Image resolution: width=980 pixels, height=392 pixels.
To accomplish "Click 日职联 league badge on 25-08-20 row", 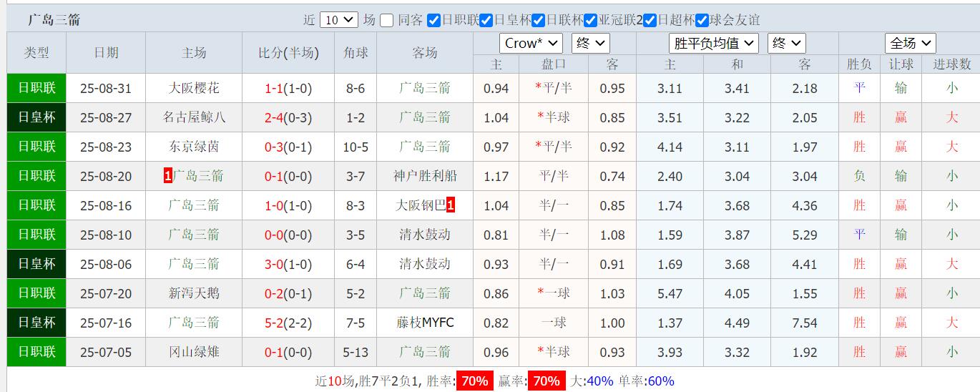I will pyautogui.click(x=36, y=176).
